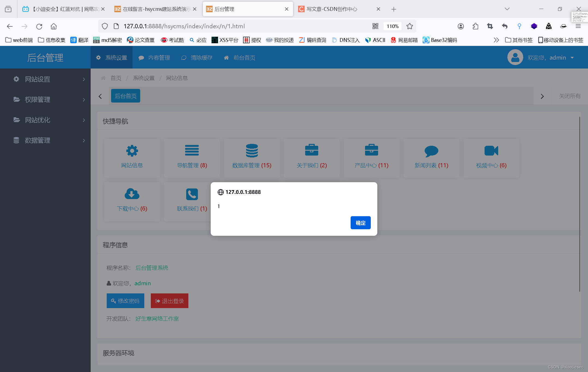The width and height of the screenshot is (588, 372).
Task: Click the 网站信息 gear icon
Action: pos(132,151)
